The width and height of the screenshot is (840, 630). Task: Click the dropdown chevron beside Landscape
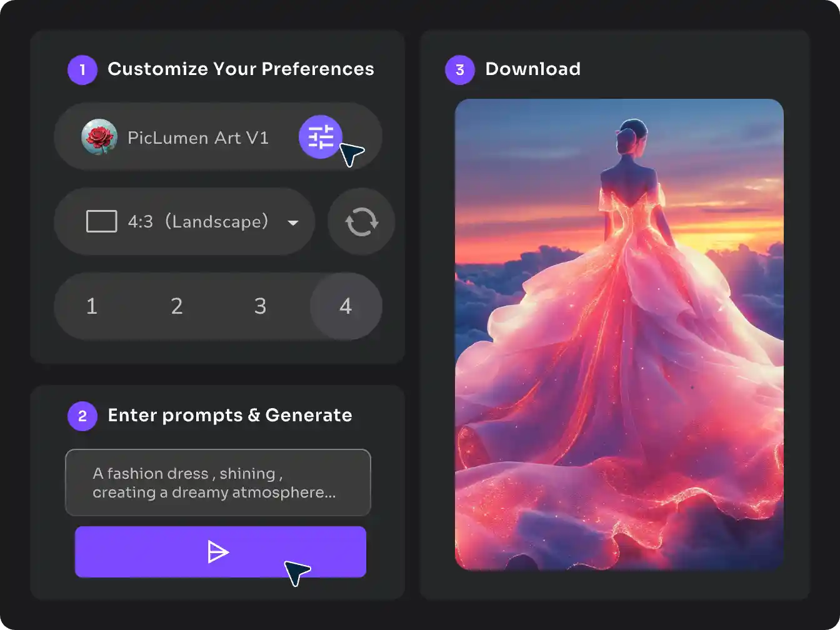[293, 222]
